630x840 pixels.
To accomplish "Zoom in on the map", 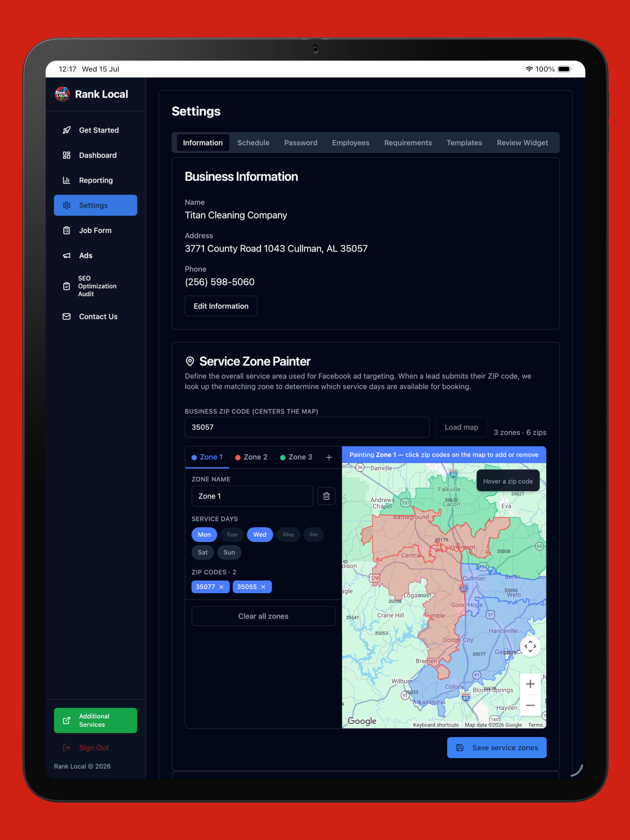I will point(530,684).
